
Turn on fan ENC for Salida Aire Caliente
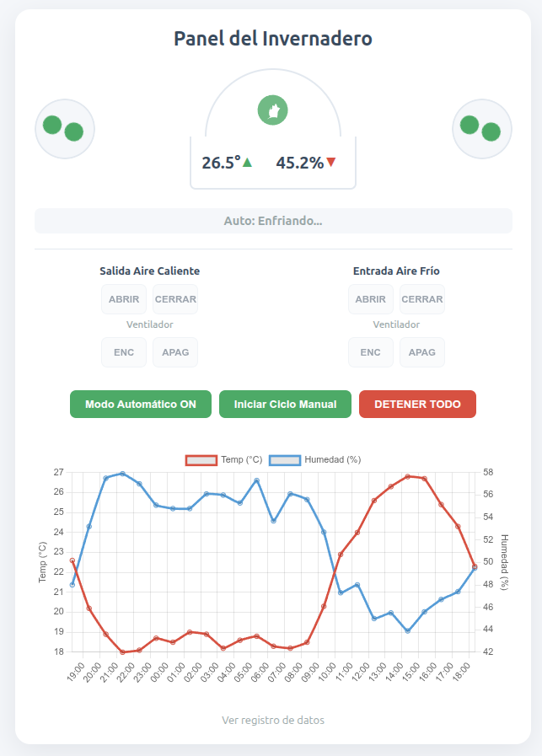124,352
